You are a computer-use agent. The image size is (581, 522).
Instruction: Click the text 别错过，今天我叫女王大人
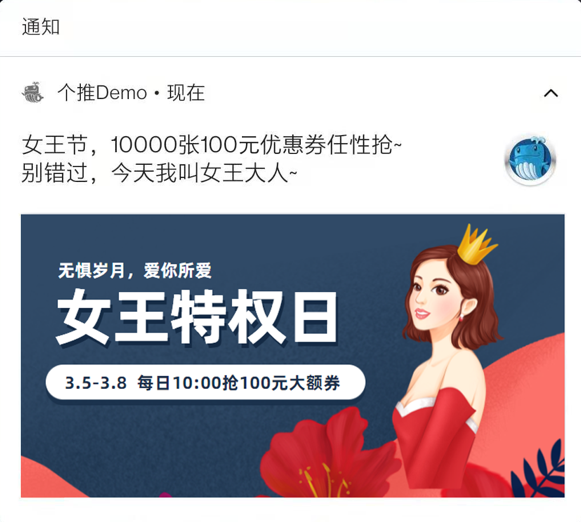tap(159, 173)
